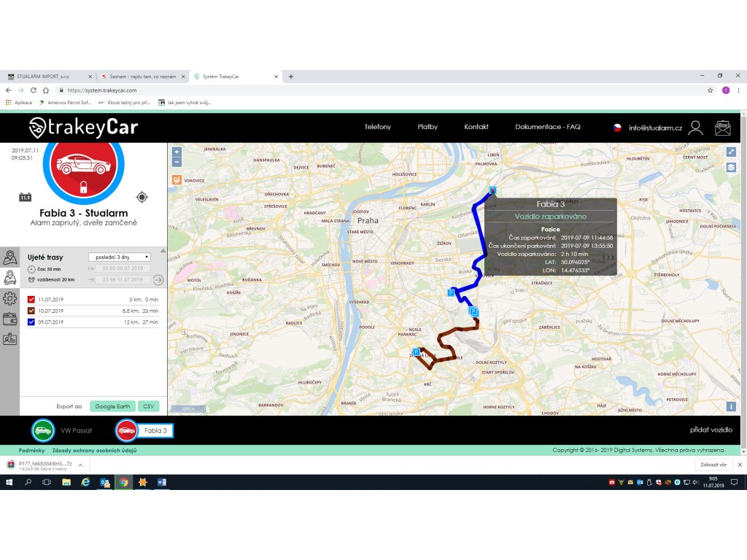Open the 'poslední 3 dny' period dropdown
The image size is (747, 560).
click(x=119, y=257)
